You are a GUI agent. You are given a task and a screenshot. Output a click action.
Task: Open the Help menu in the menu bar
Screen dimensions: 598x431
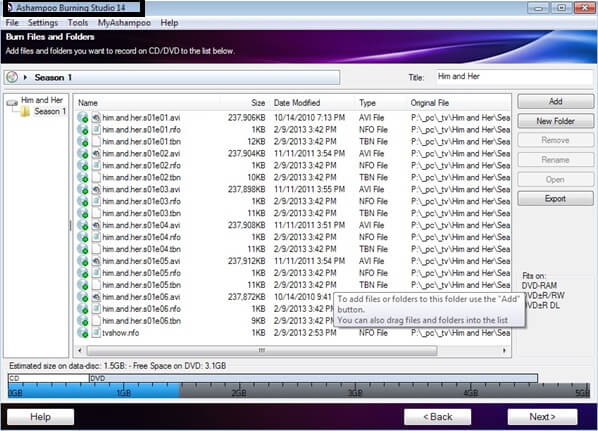pos(169,23)
